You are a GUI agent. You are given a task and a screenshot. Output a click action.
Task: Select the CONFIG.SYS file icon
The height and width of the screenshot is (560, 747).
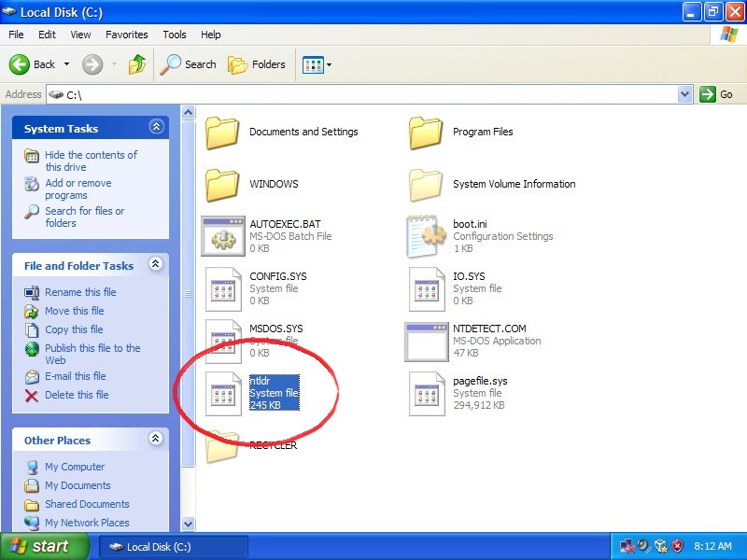pos(223,288)
